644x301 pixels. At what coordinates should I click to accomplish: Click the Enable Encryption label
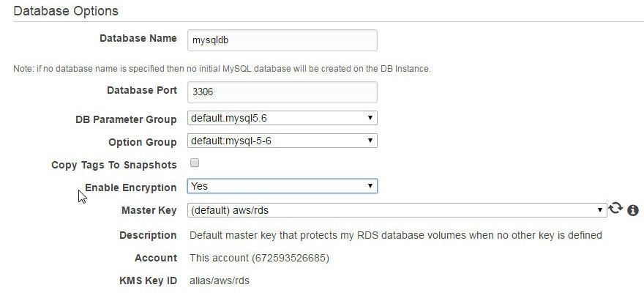pyautogui.click(x=130, y=187)
